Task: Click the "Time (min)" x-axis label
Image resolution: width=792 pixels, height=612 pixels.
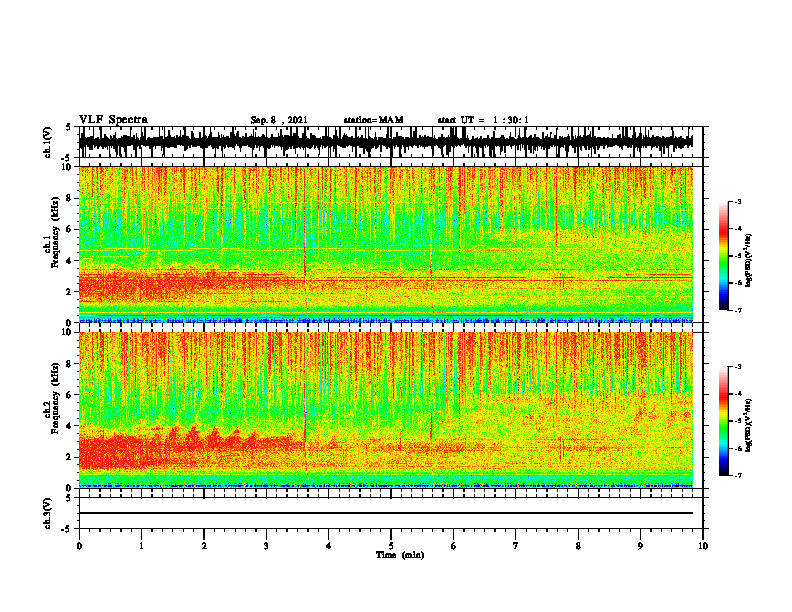Action: tap(400, 555)
